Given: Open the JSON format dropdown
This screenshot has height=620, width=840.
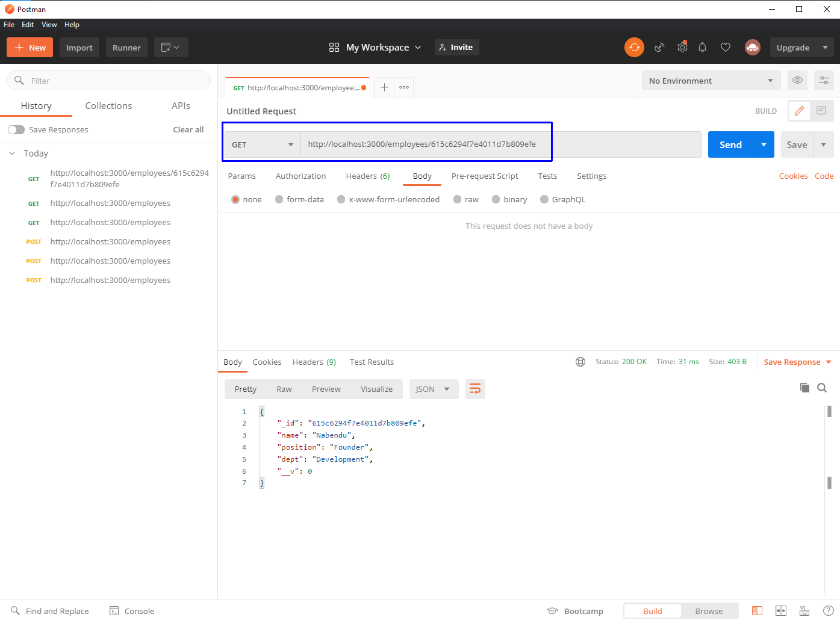Looking at the screenshot, I should pos(434,389).
